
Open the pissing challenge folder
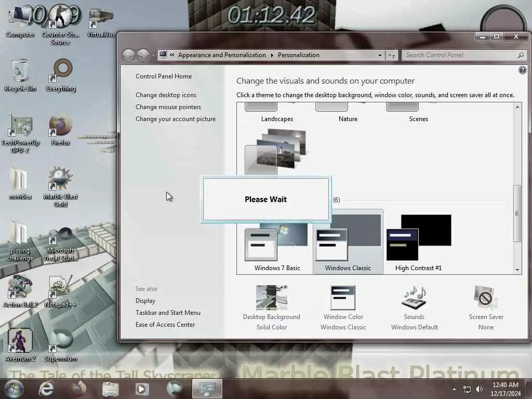click(20, 242)
